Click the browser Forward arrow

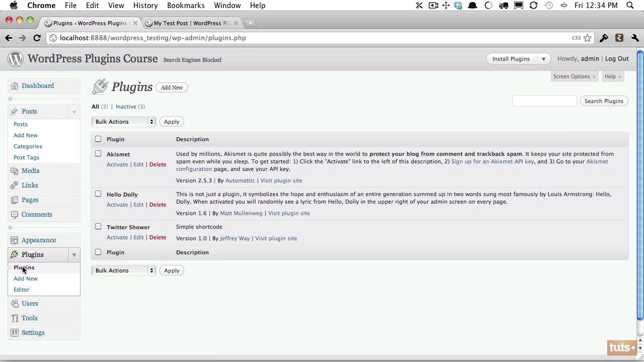(x=23, y=38)
